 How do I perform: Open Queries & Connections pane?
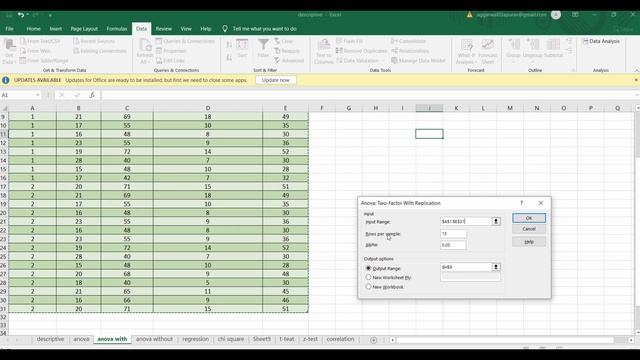coord(185,41)
